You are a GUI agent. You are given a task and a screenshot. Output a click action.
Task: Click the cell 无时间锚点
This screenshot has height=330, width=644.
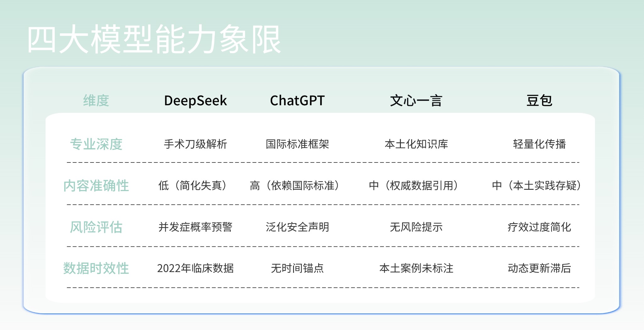[297, 268]
